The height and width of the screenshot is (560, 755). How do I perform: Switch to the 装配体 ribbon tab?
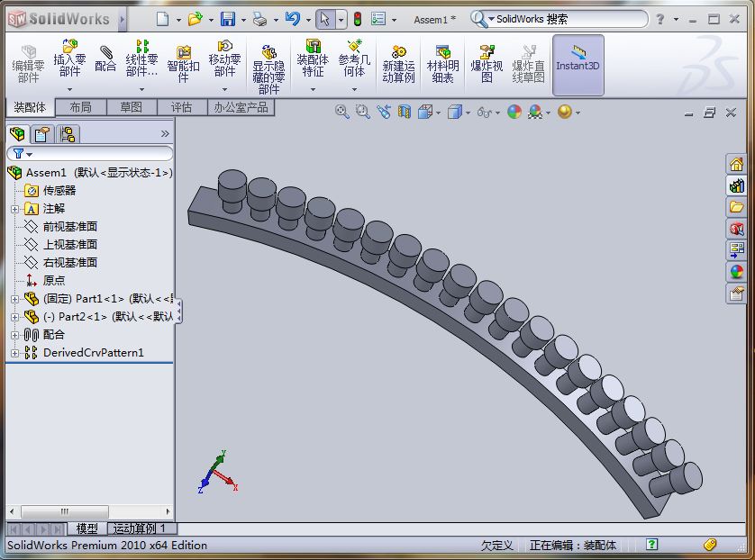point(30,107)
